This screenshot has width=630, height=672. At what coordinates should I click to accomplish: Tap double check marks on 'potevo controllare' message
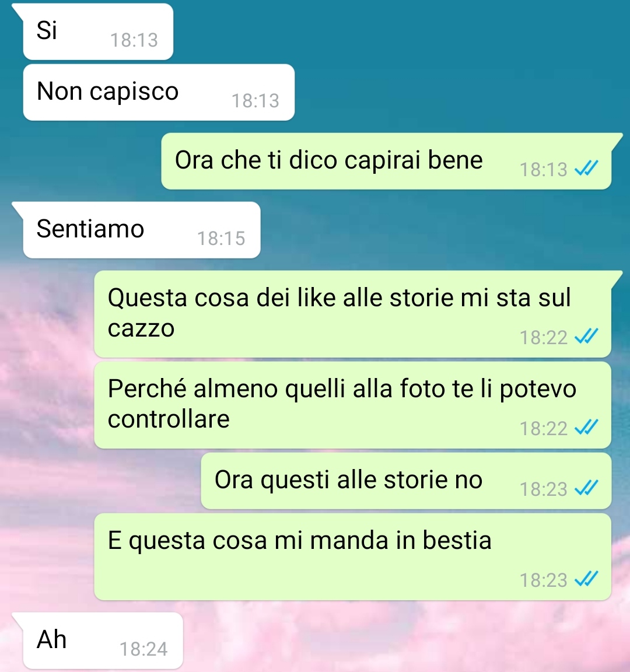586,427
